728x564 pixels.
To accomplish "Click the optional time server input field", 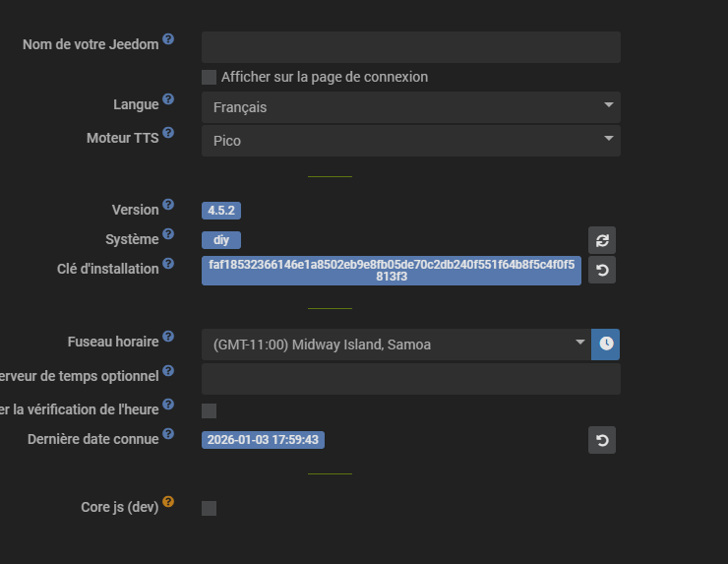I will pyautogui.click(x=410, y=379).
